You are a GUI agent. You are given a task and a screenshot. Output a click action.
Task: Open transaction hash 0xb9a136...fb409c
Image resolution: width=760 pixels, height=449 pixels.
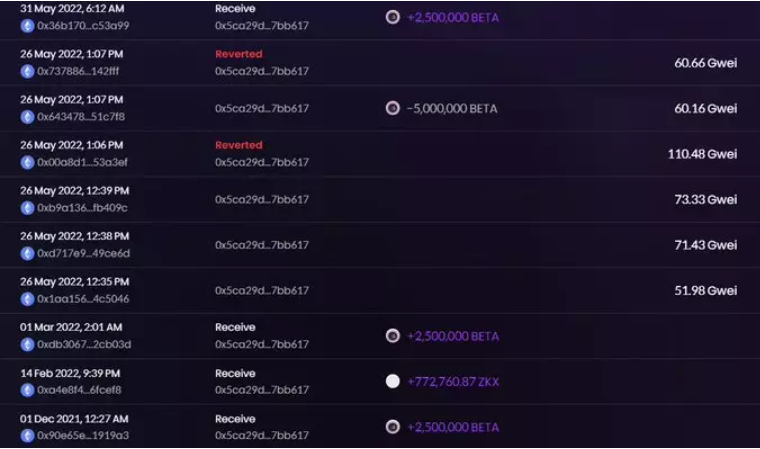pos(82,208)
